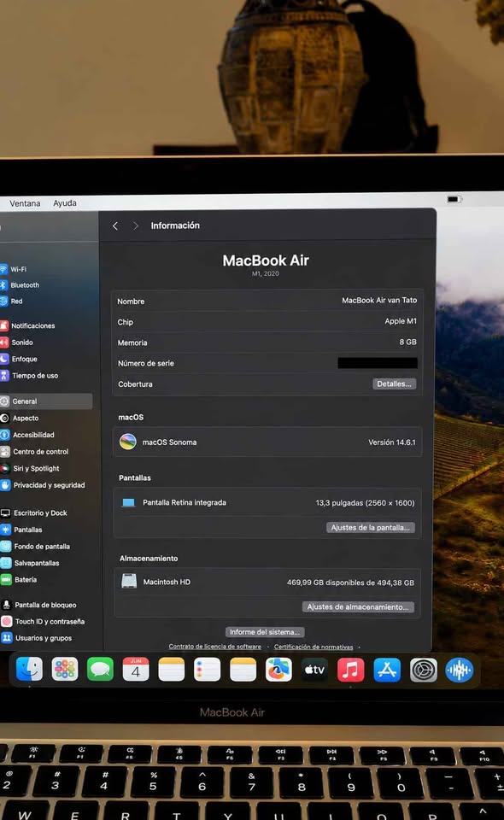Screen dimensions: 504x820
Task: Click the battery status icon in menu bar
Action: [454, 199]
